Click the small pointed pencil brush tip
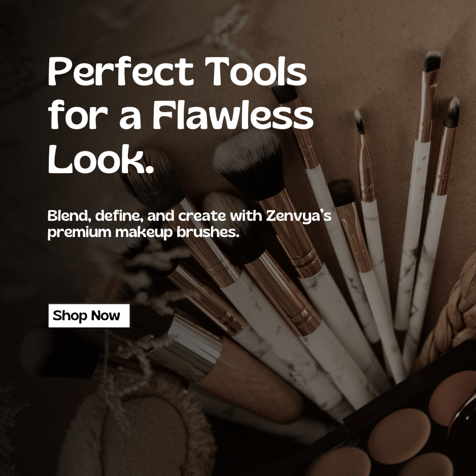Screen dimensions: 476x476 (359, 121)
